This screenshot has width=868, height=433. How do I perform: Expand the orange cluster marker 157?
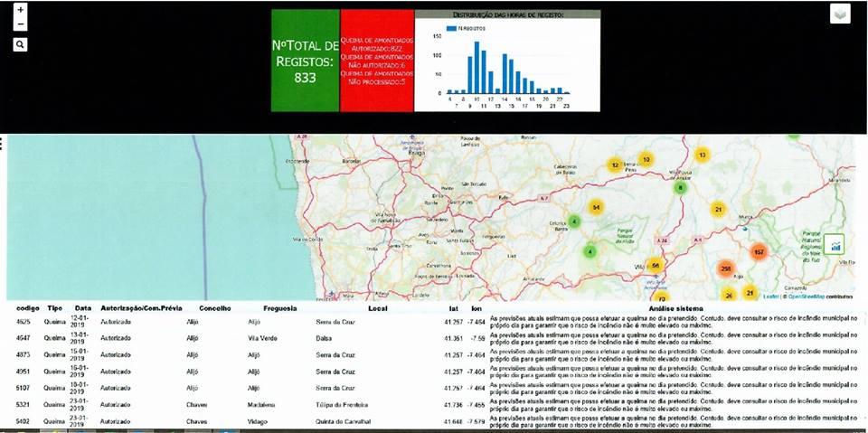point(758,251)
